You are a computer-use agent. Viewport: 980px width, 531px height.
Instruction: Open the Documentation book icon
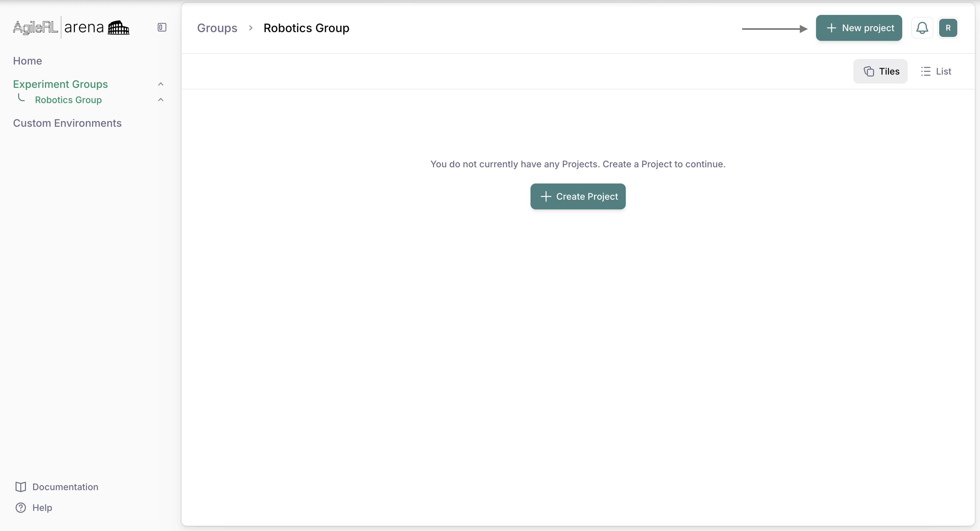point(21,487)
